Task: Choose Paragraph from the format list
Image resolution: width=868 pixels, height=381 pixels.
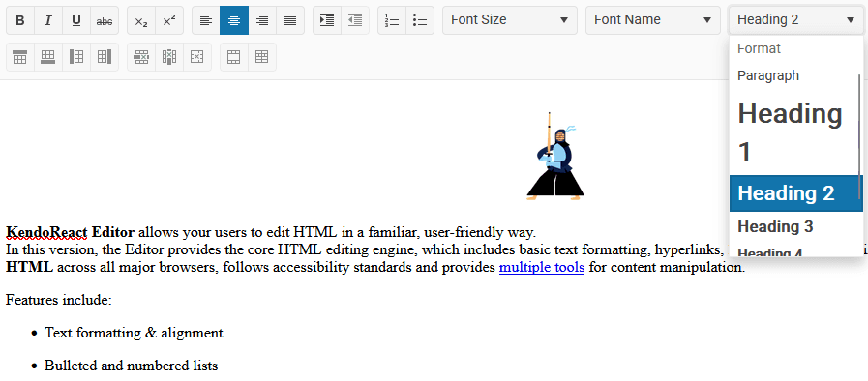Action: coord(793,75)
